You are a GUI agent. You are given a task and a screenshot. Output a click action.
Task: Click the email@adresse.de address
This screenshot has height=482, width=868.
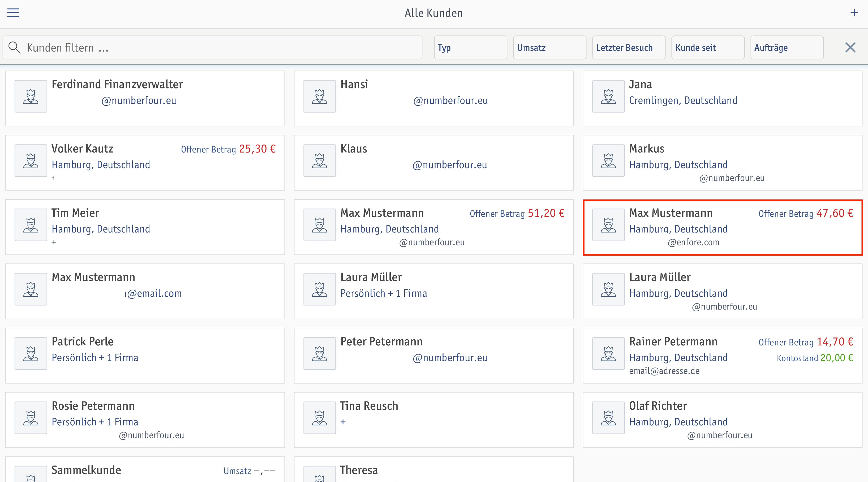pyautogui.click(x=664, y=371)
